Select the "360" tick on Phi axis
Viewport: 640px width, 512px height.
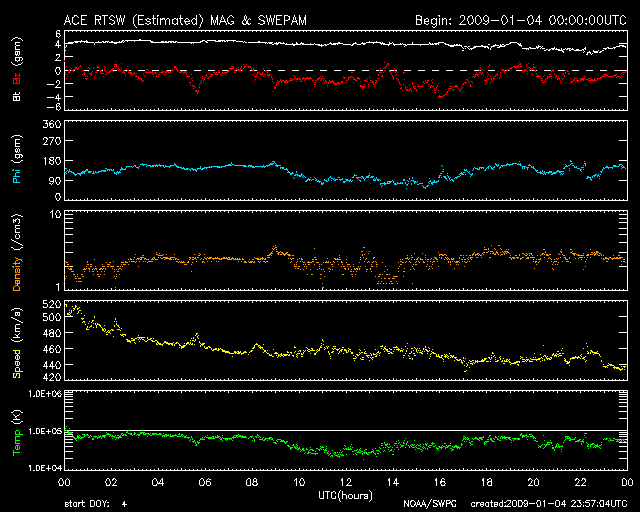tap(52, 124)
